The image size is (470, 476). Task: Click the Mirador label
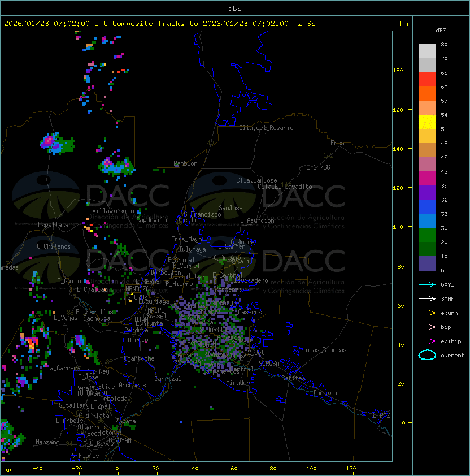[238, 383]
